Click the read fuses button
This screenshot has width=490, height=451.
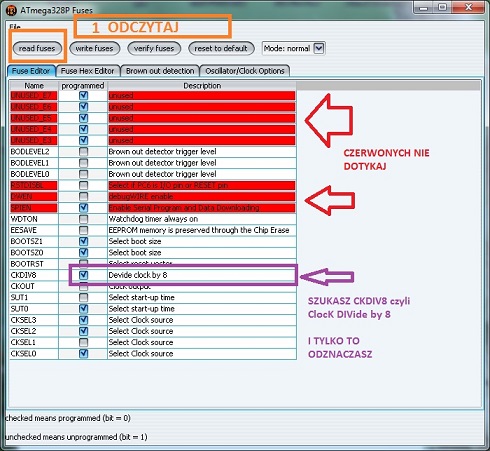pyautogui.click(x=37, y=48)
